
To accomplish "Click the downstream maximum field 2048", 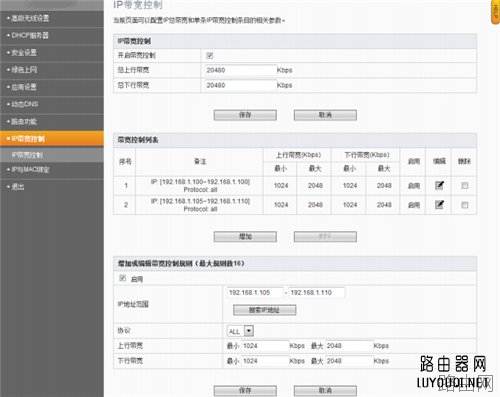I will click(349, 361).
